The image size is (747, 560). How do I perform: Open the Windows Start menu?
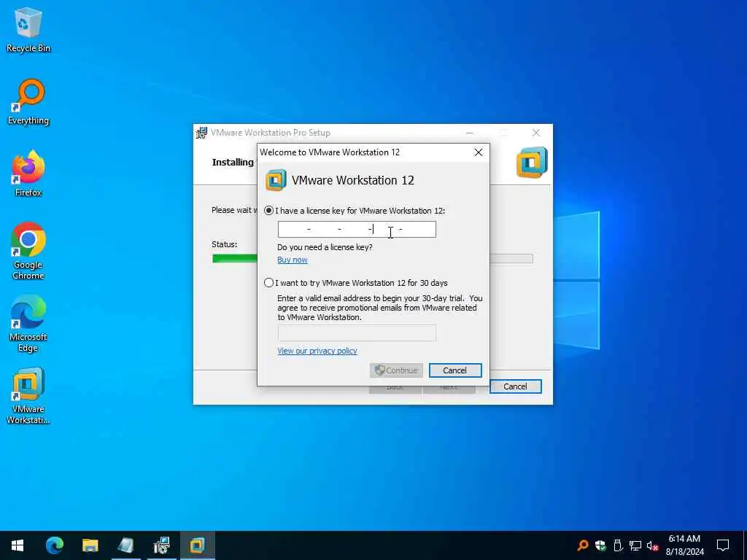point(18,545)
